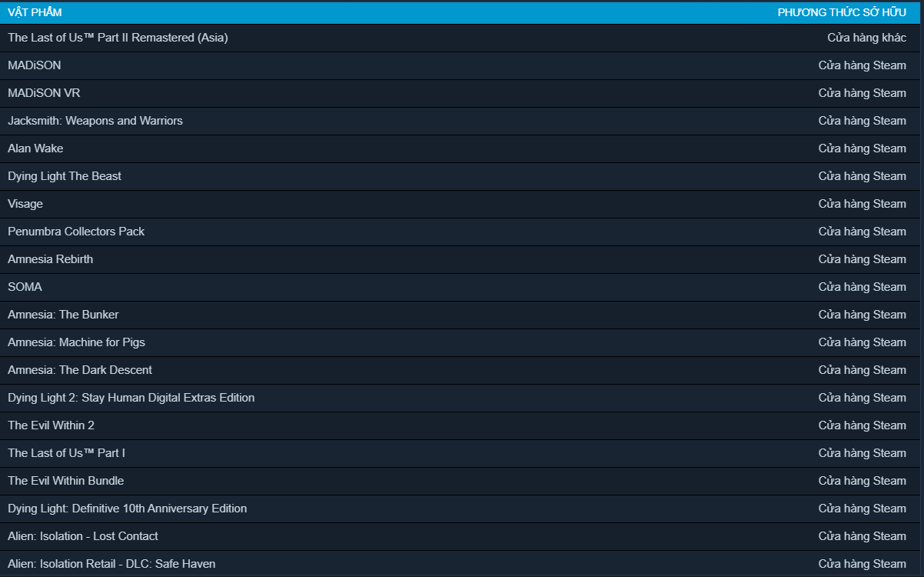Click 'Cửa hàng khác' ownership text

click(866, 38)
